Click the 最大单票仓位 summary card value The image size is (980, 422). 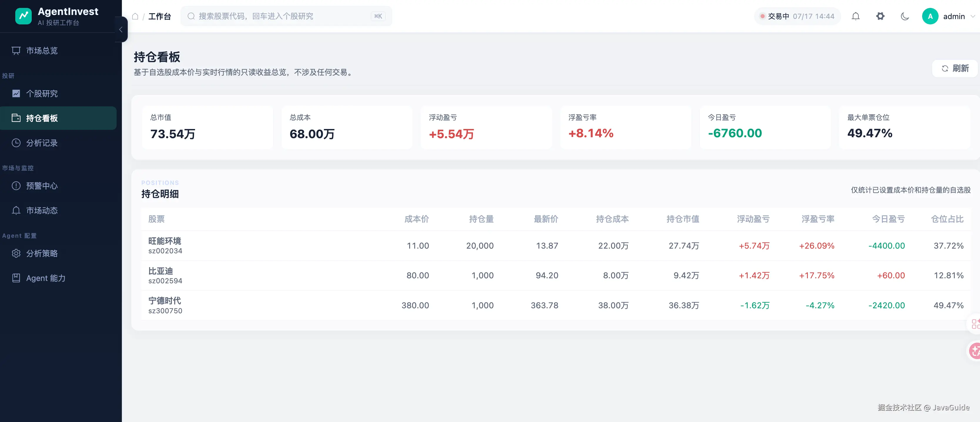tap(870, 133)
